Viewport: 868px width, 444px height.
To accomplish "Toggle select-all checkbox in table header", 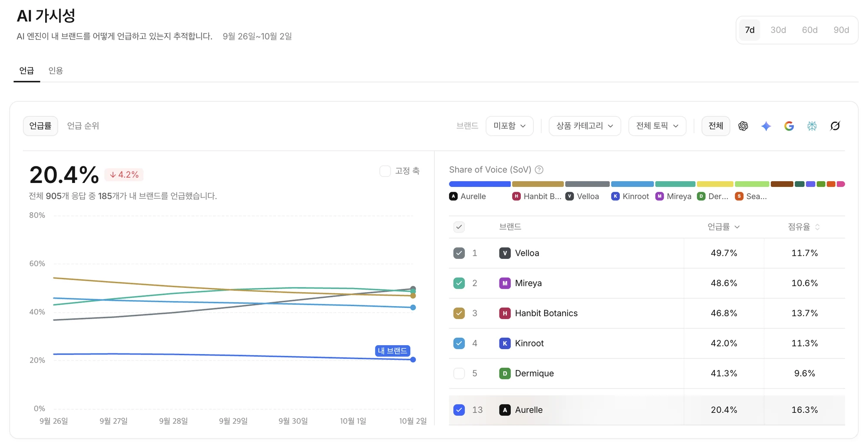I will (459, 227).
